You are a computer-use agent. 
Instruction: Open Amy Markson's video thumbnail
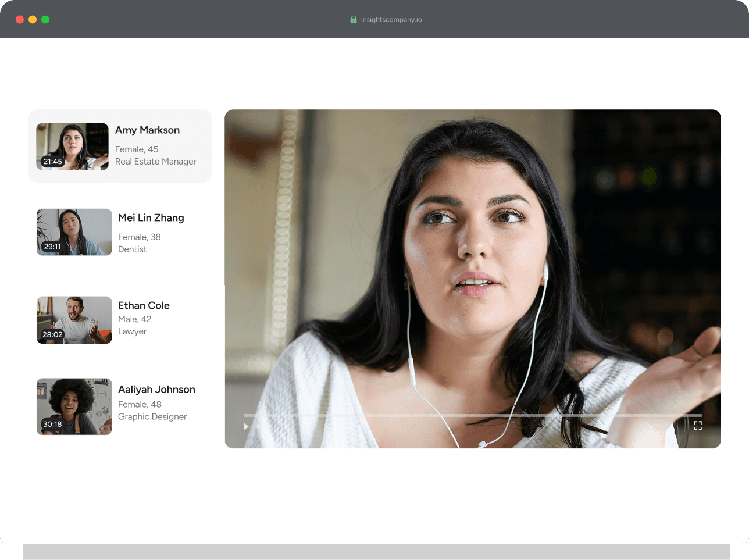tap(72, 146)
